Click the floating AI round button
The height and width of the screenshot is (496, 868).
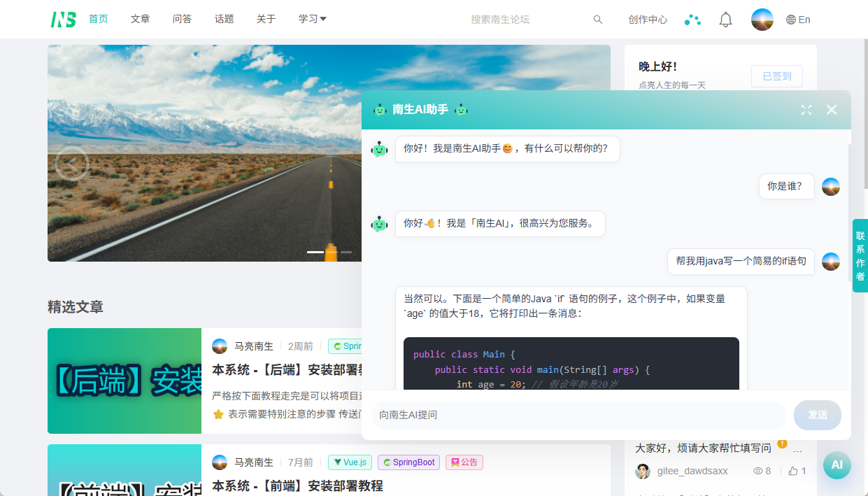(x=837, y=465)
